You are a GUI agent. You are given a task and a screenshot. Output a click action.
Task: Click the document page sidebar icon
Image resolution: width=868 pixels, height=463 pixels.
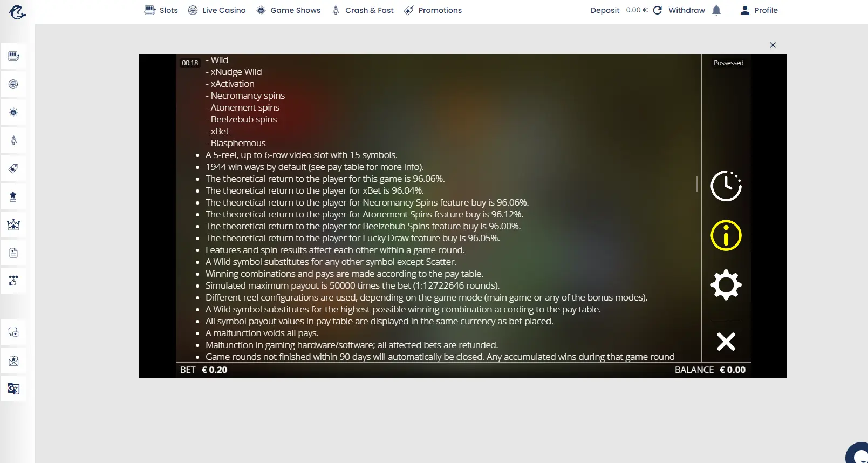pyautogui.click(x=13, y=253)
